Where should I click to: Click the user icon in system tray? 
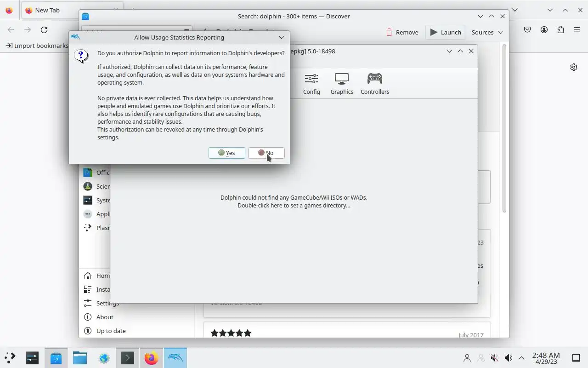click(467, 358)
